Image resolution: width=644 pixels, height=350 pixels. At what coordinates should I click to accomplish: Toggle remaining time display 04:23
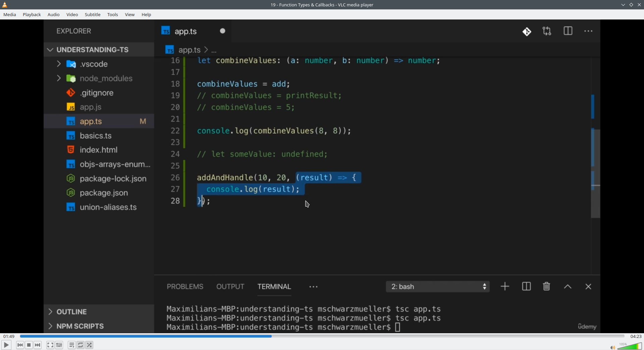coord(636,336)
